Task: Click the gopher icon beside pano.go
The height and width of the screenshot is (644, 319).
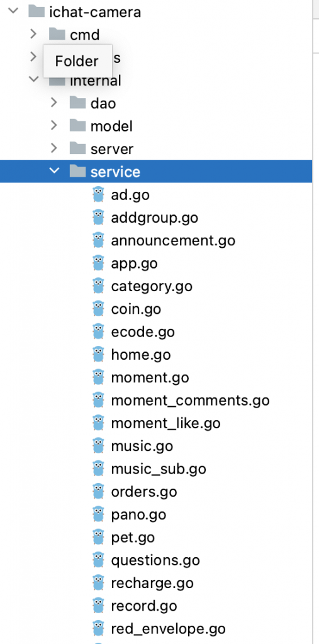Action: 98,514
